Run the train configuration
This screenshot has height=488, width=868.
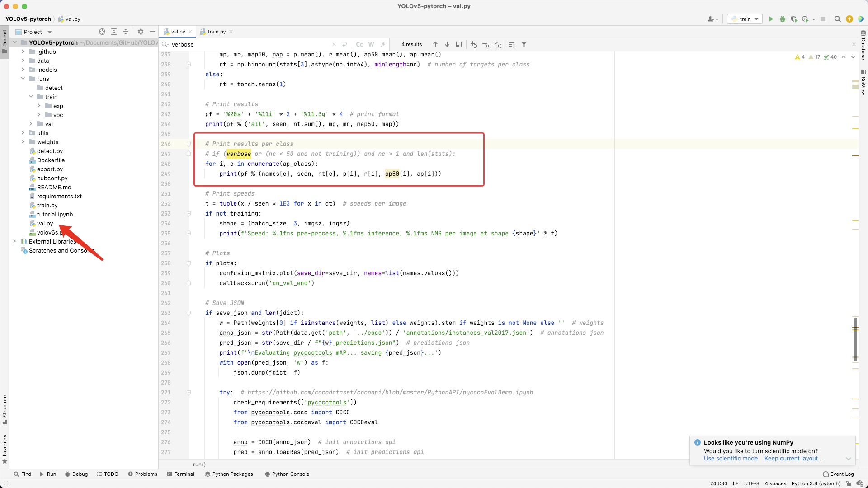point(771,19)
